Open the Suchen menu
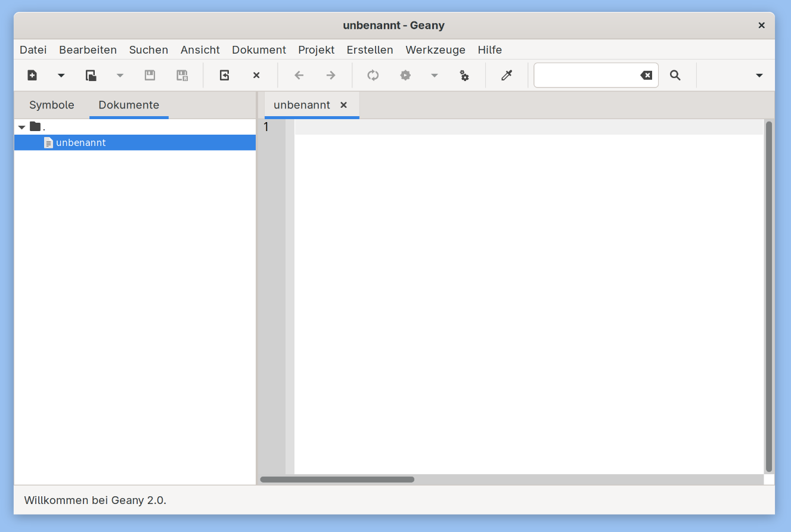This screenshot has height=532, width=791. point(148,50)
